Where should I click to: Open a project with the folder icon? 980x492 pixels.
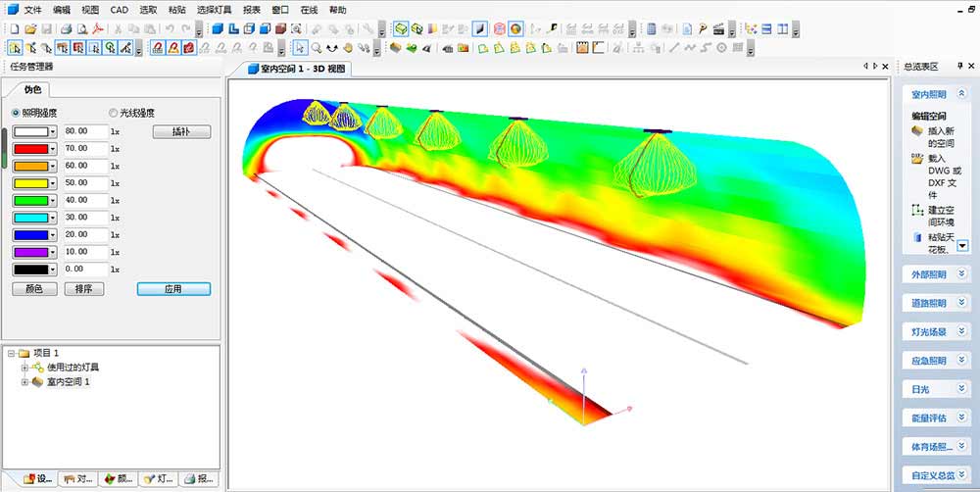[x=30, y=28]
